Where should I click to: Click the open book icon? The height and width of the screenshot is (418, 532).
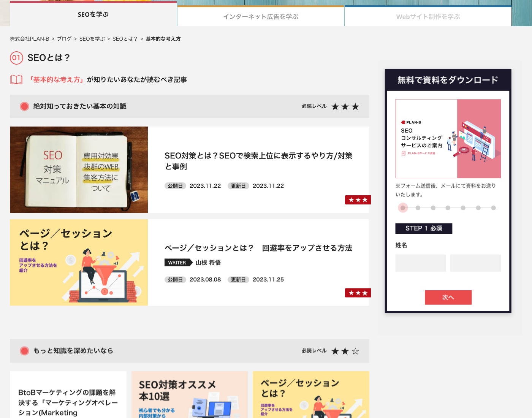click(16, 79)
